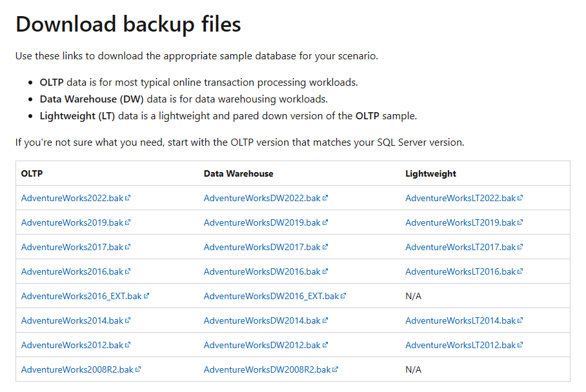
Task: Click external-link icon after AdventureWorks2022.bak
Action: pos(128,198)
